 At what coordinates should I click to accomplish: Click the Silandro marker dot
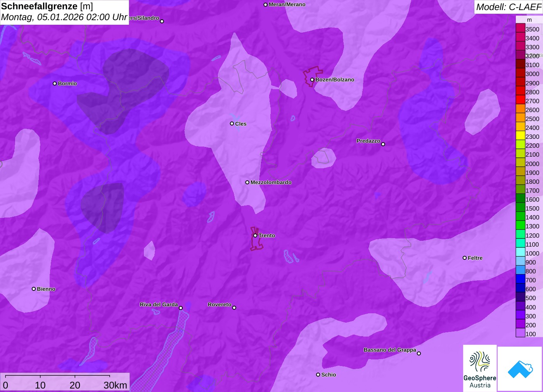(x=162, y=21)
